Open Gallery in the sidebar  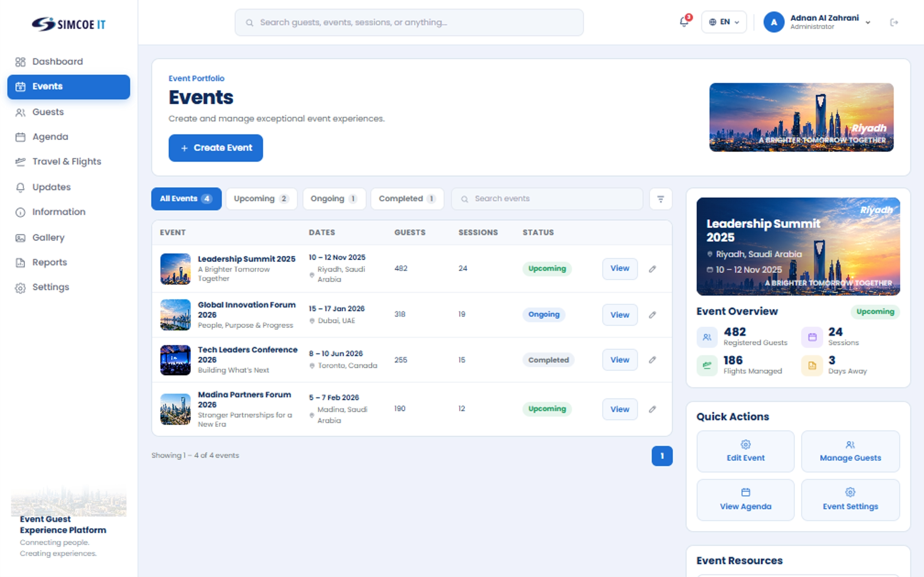(x=69, y=237)
